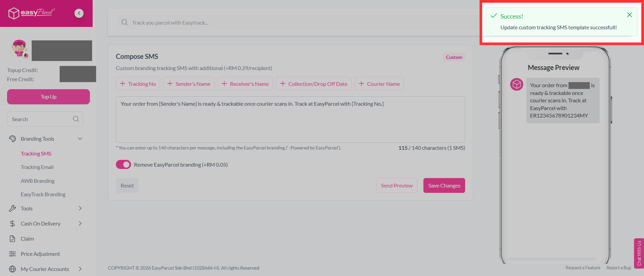Click the search magnifier icon in the sidebar

coord(76,119)
